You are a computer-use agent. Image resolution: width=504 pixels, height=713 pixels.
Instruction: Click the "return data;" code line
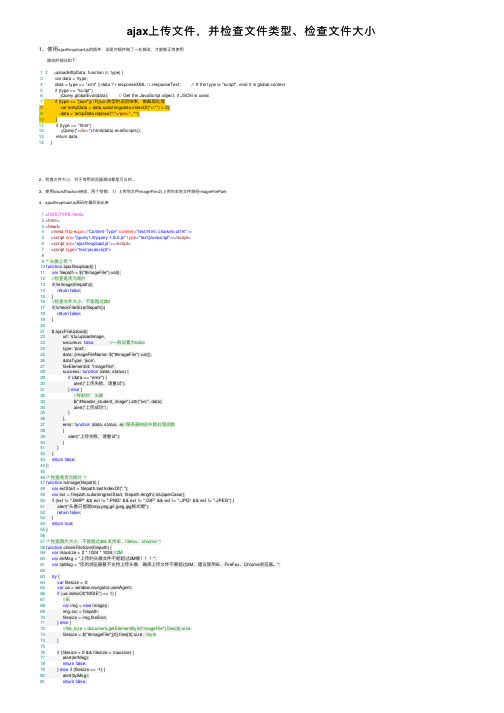click(67, 136)
